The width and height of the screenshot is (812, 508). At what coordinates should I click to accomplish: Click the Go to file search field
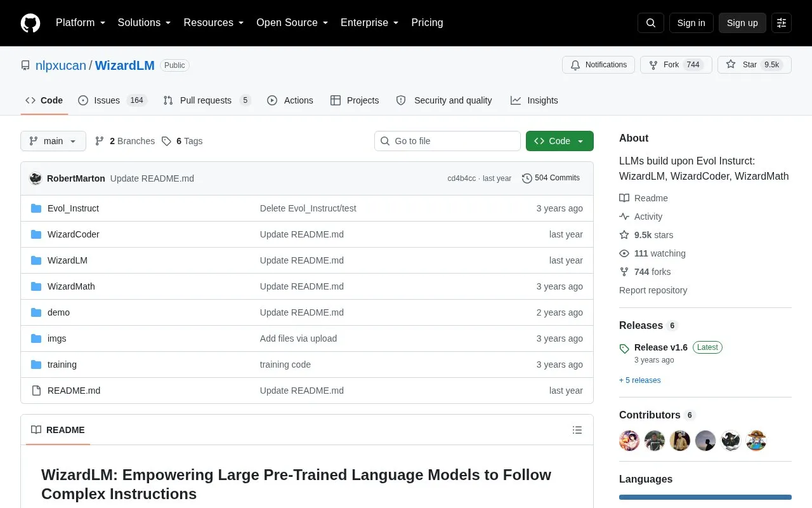[x=447, y=141]
